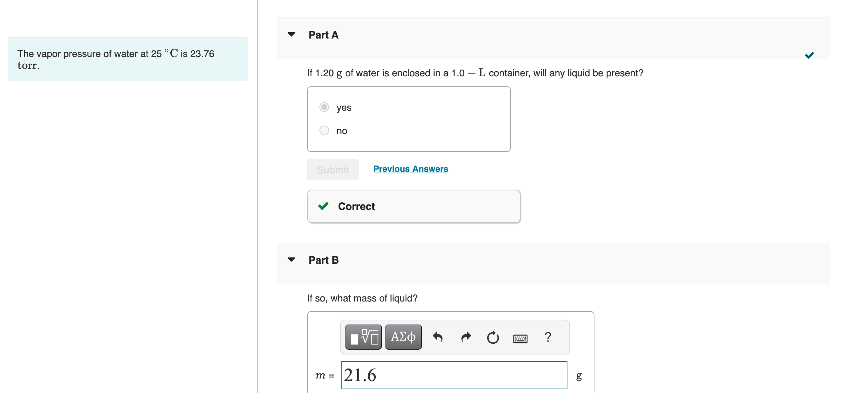
Task: Click the Part A header label
Action: click(x=323, y=34)
